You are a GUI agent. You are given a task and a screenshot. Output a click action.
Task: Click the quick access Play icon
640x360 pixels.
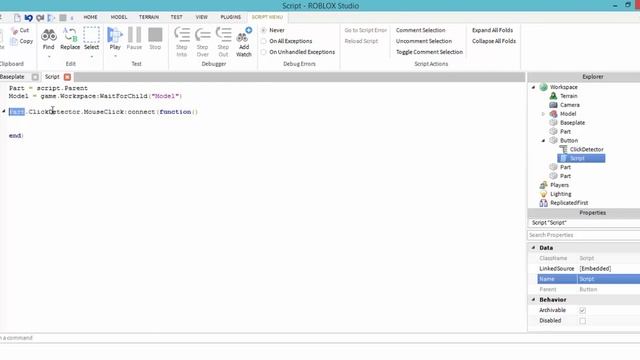pyautogui.click(x=51, y=18)
